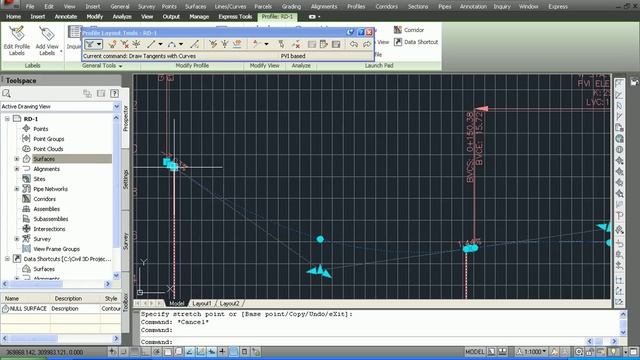The height and width of the screenshot is (360, 640).
Task: Switch to Analyze ribbon tab
Action: 122,17
